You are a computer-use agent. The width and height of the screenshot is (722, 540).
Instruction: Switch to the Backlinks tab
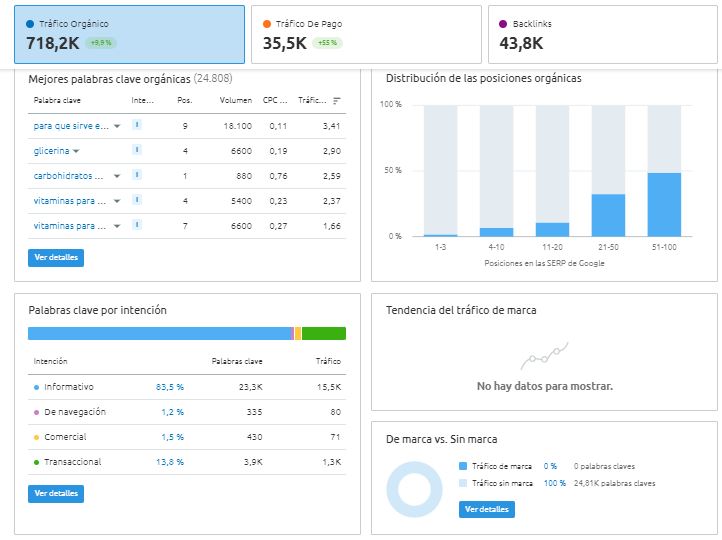pyautogui.click(x=603, y=35)
